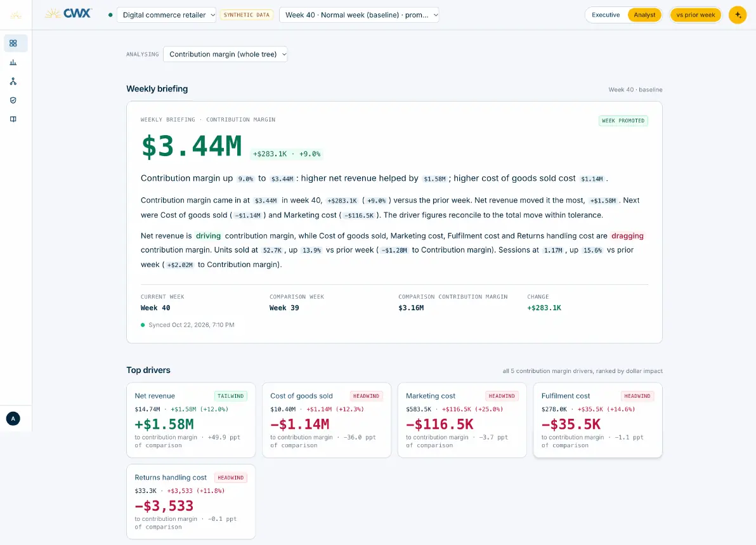Click the "$3.16M" comparison contribution margin value
The height and width of the screenshot is (545, 756).
click(x=411, y=308)
